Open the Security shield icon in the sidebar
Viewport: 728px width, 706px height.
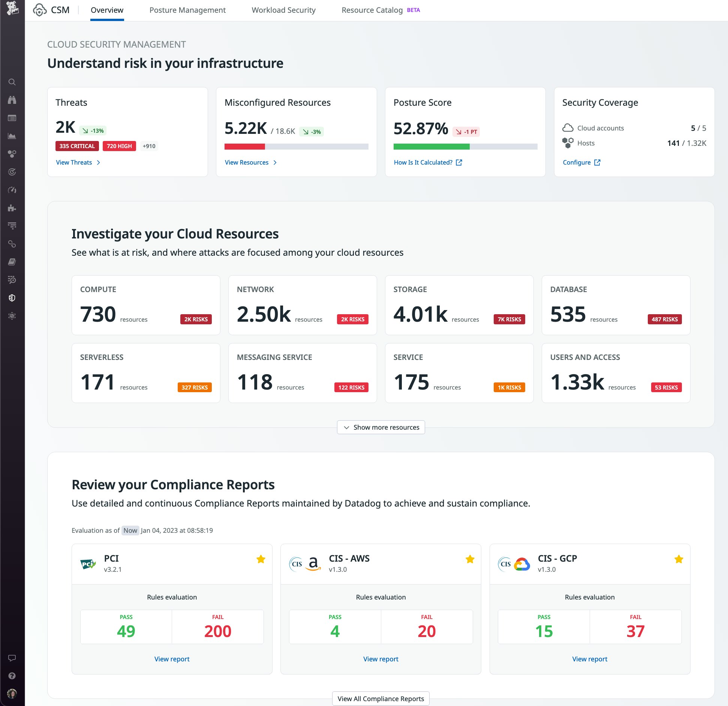pyautogui.click(x=12, y=298)
